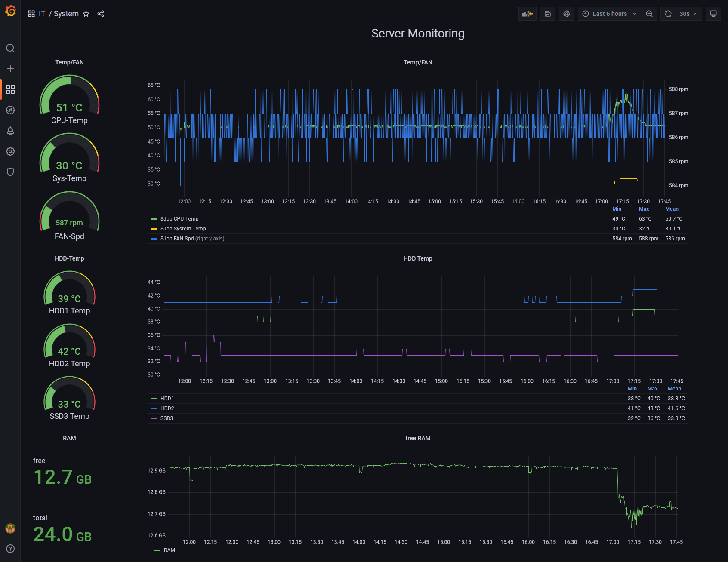728x562 pixels.
Task: Open the Alerting bell icon
Action: point(10,131)
